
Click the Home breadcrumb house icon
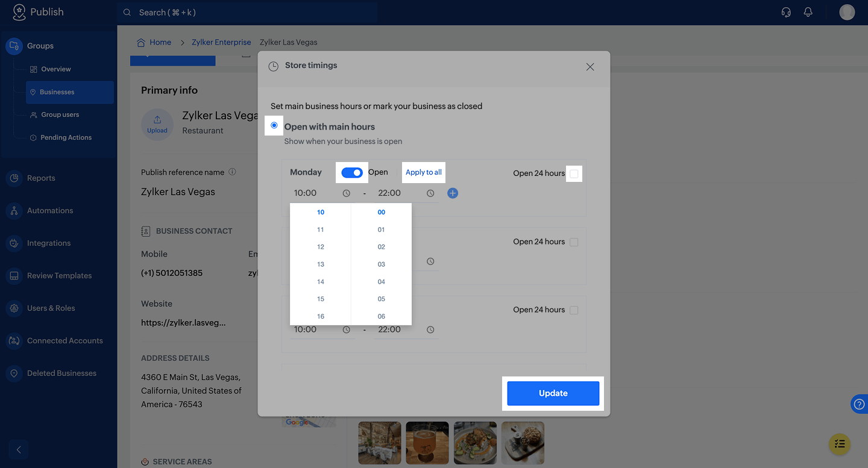(141, 42)
